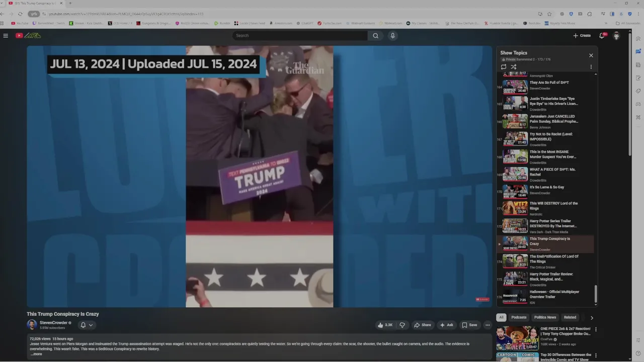Open the YouTube guide hamburger menu

click(x=6, y=36)
